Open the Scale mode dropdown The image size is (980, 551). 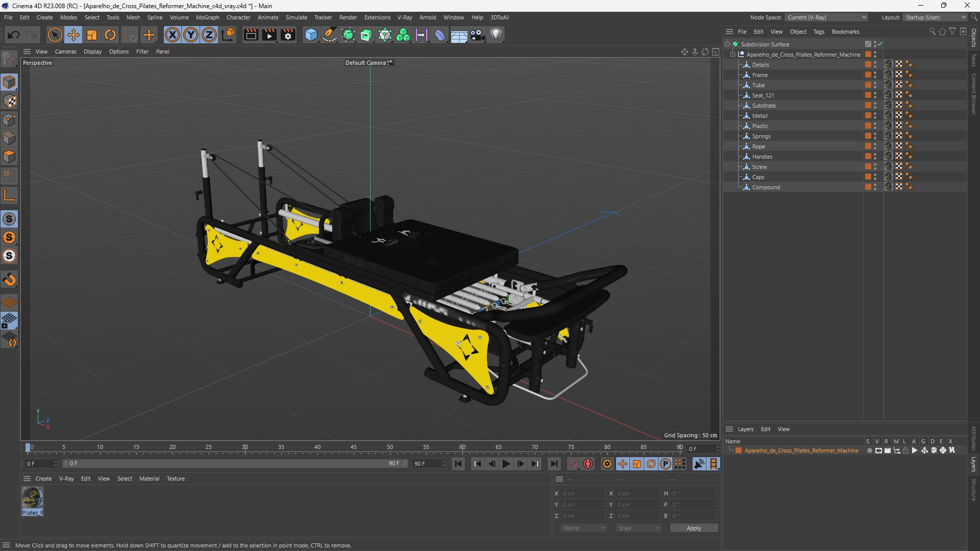pyautogui.click(x=638, y=528)
